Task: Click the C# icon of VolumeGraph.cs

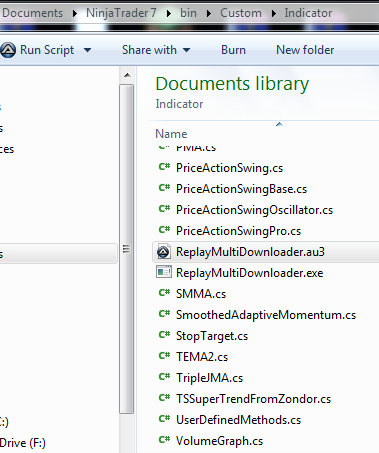Action: coord(164,440)
